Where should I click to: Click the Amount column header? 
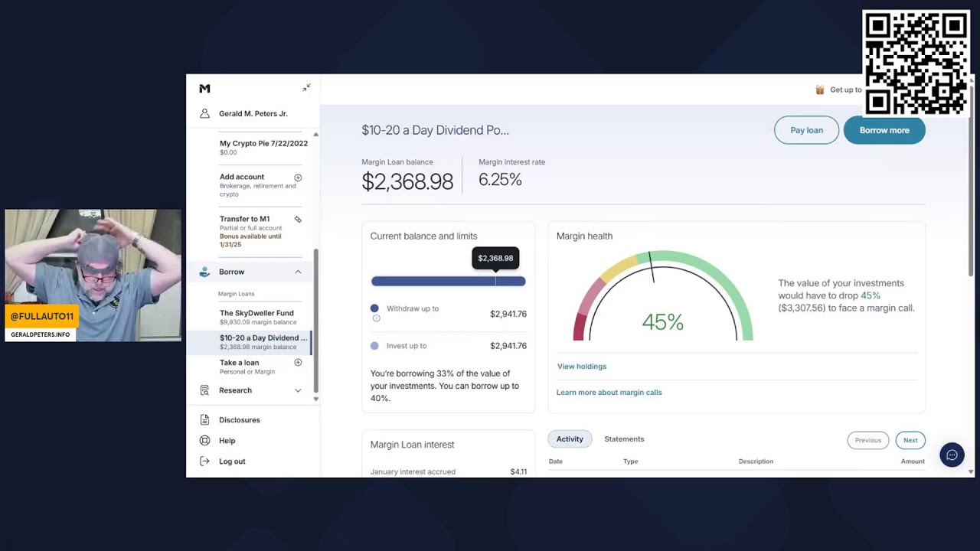tap(913, 461)
